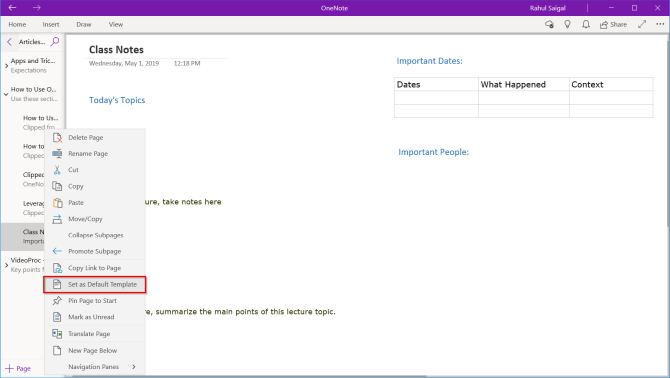
Task: Click the Important People: heading
Action: 433,152
